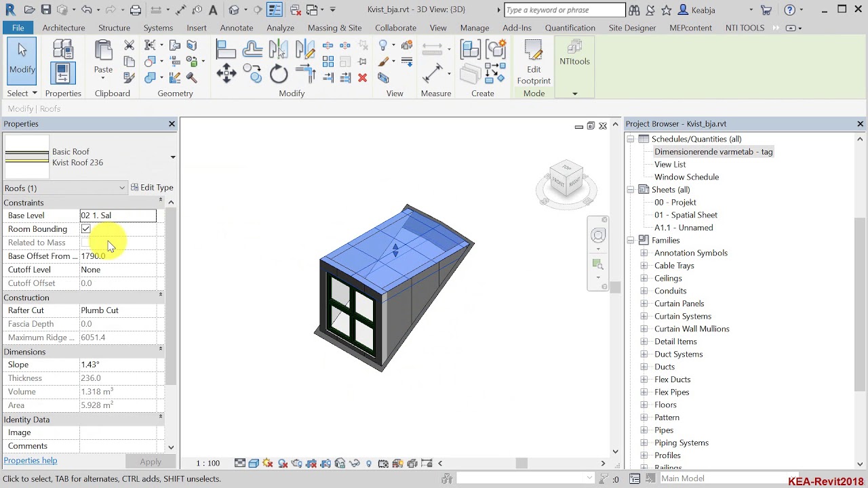Switch to the Annotate ribbon tab
868x488 pixels.
point(237,28)
